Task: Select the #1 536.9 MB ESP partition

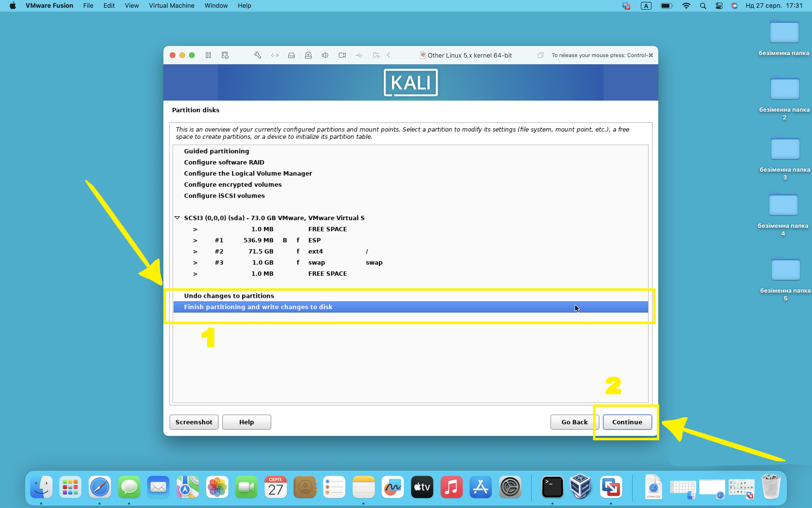Action: point(410,240)
